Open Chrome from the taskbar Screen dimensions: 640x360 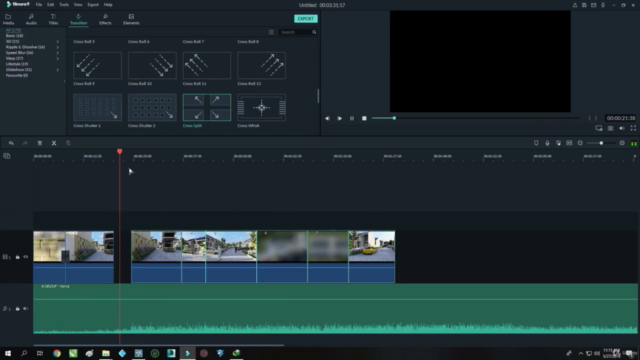[x=57, y=353]
